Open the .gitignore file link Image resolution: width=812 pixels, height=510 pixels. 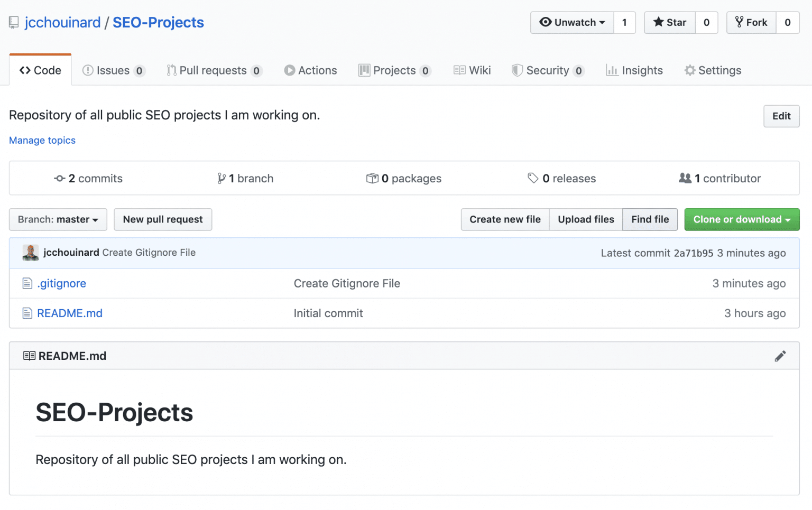coord(61,283)
